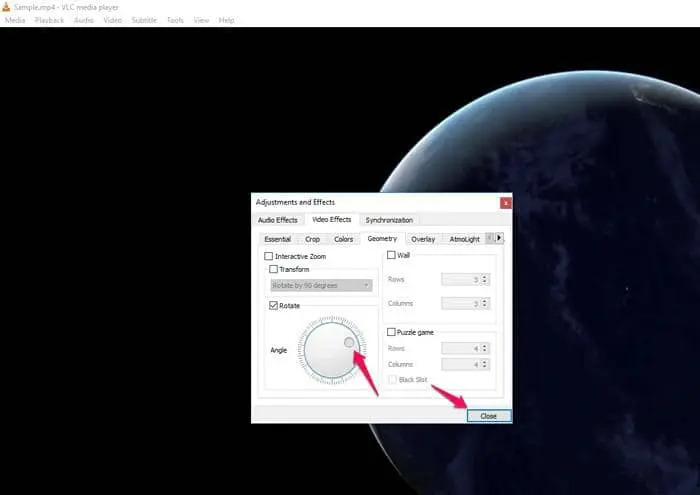Turn on the Puzzle game checkbox

click(390, 332)
